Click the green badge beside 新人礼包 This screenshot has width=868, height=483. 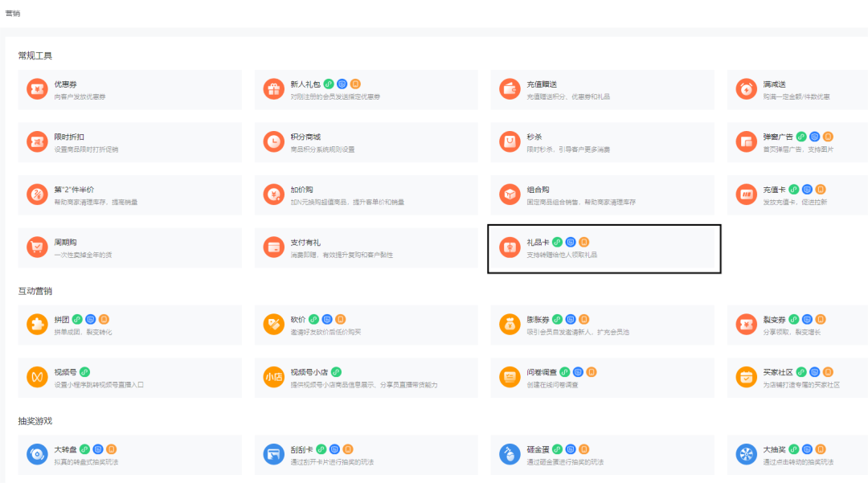[x=329, y=84]
